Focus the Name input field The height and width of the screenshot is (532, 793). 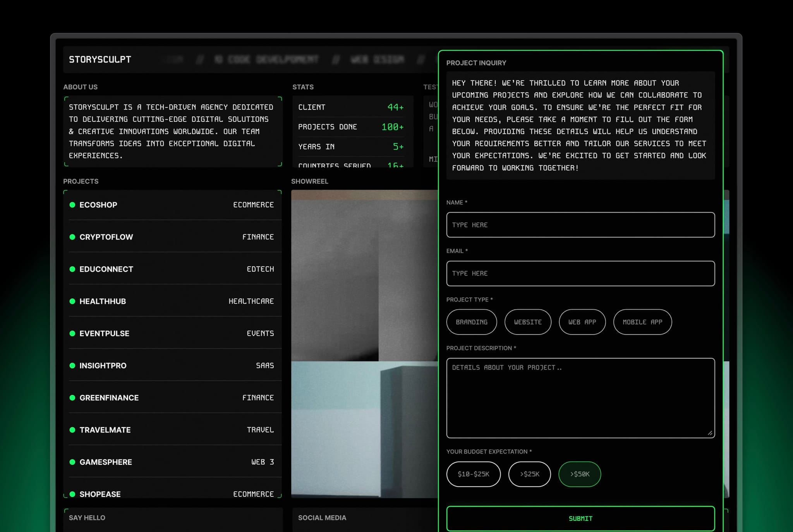580,225
